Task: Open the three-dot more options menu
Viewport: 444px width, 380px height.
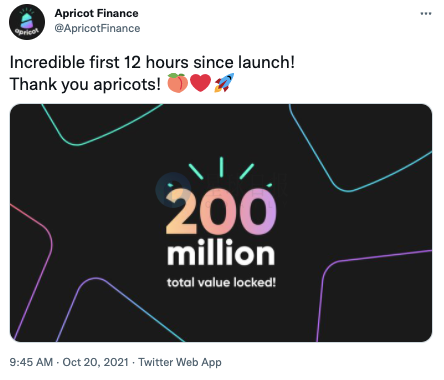Action: click(x=426, y=14)
